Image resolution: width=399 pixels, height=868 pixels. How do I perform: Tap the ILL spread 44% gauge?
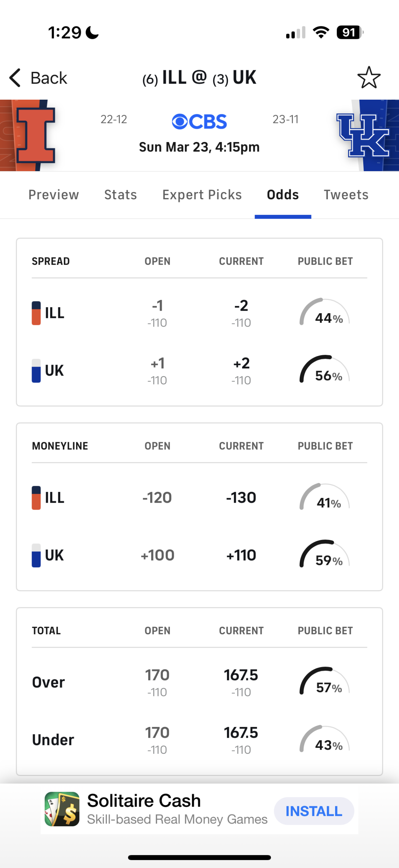pyautogui.click(x=325, y=312)
